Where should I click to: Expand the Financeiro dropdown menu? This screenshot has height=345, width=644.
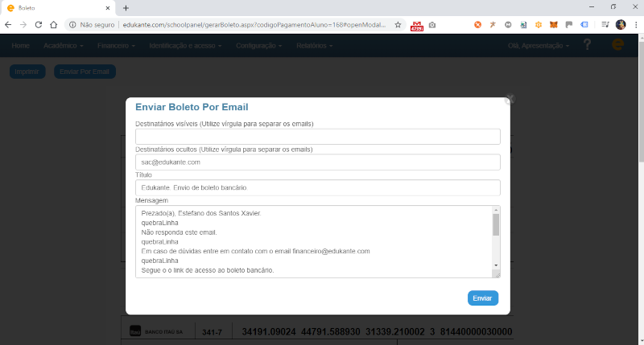(x=116, y=46)
